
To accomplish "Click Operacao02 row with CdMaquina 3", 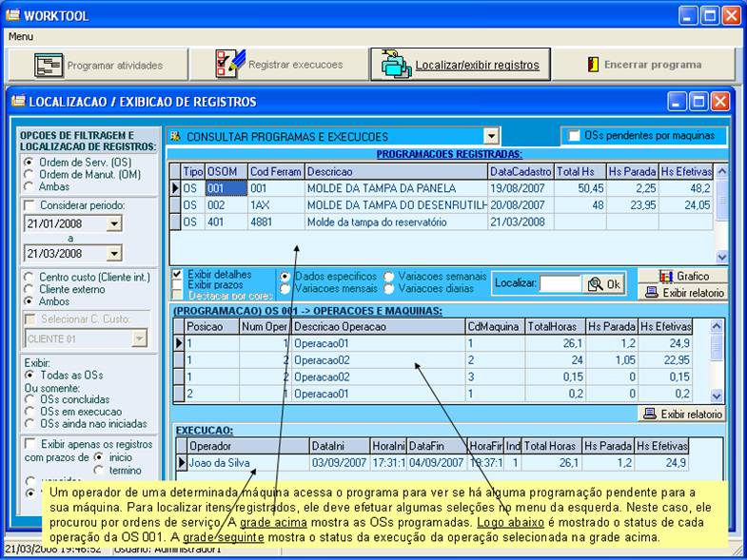I will coord(434,377).
